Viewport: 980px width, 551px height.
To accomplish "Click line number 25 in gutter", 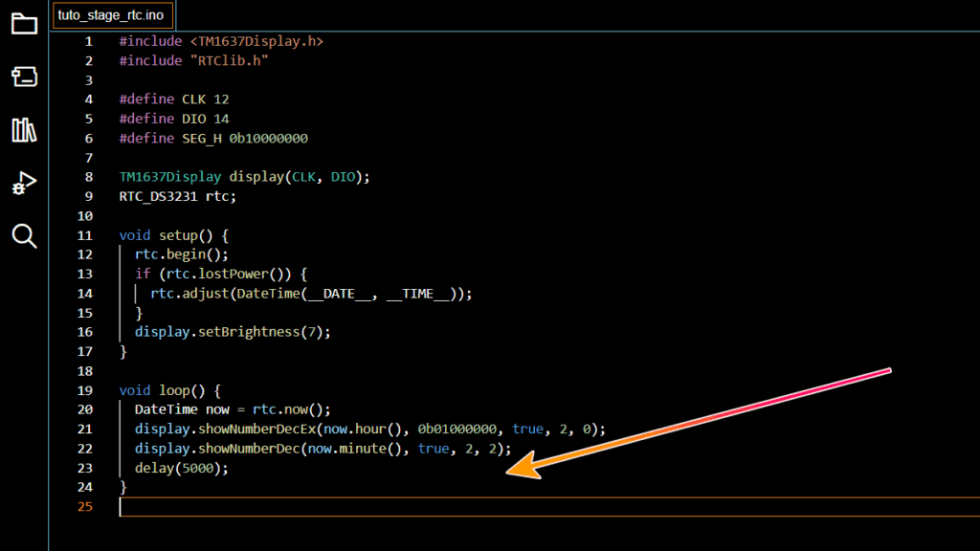I will tap(85, 507).
